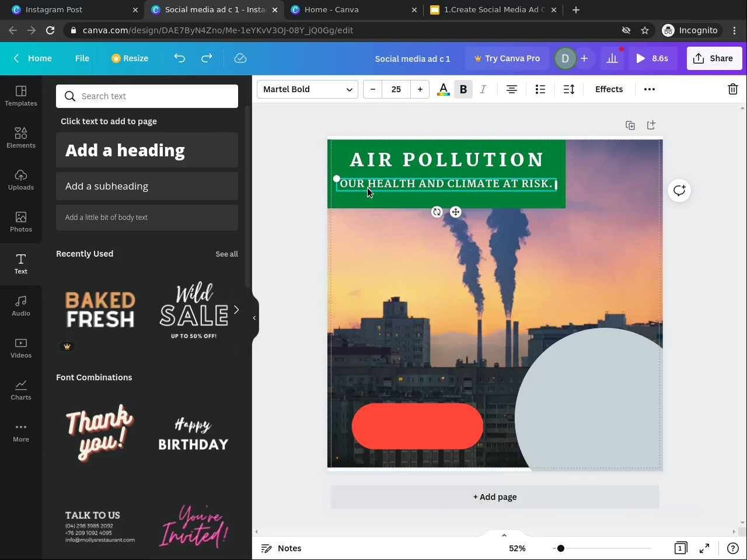Adjust the zoom slider handle
The height and width of the screenshot is (560, 747).
click(x=560, y=548)
